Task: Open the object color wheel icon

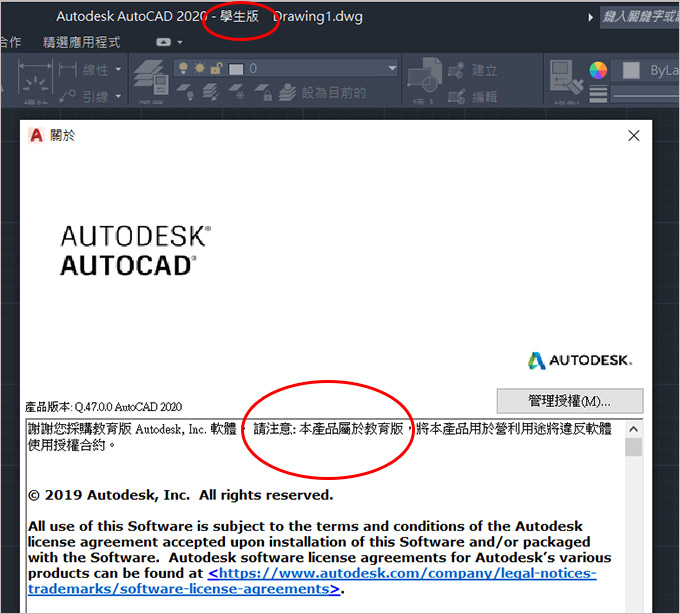Action: coord(598,70)
